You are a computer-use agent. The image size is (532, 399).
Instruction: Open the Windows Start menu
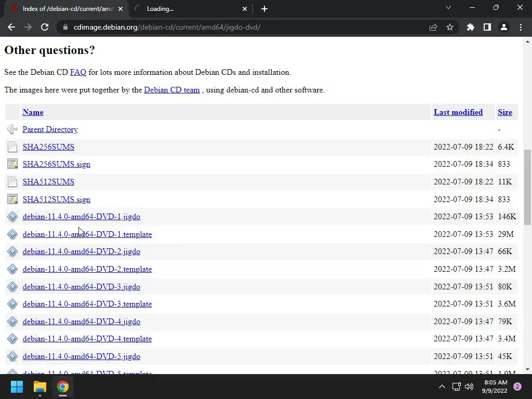point(17,387)
